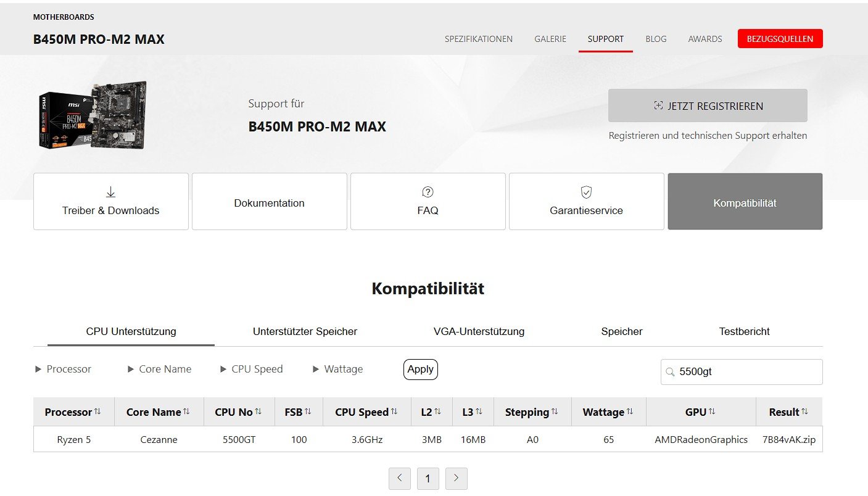868x496 pixels.
Task: Sort by the Wattage column header
Action: (x=609, y=411)
